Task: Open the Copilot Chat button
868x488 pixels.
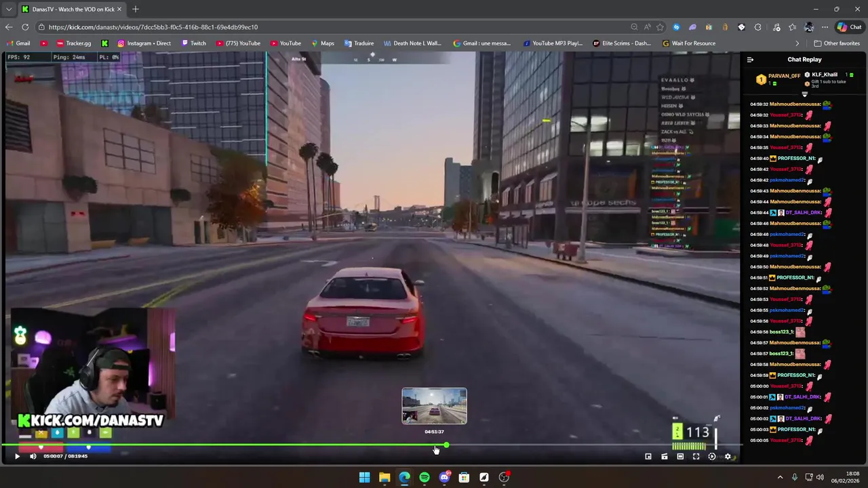Action: pyautogui.click(x=850, y=27)
